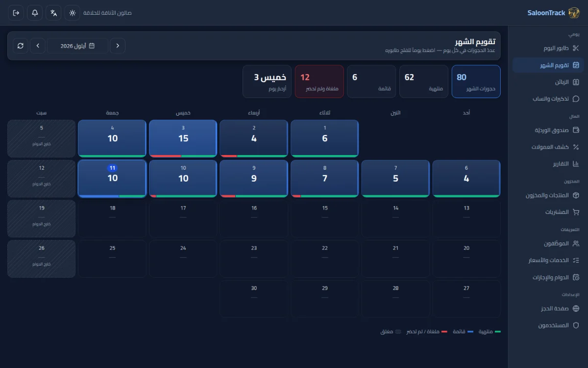
Task: Click the التقارير chart icon
Action: pos(576,163)
